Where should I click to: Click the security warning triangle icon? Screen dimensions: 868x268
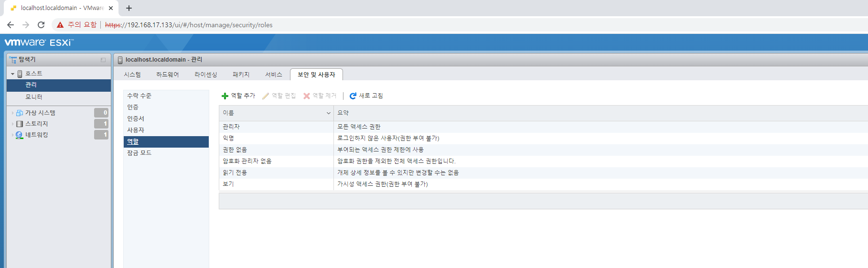click(x=60, y=25)
